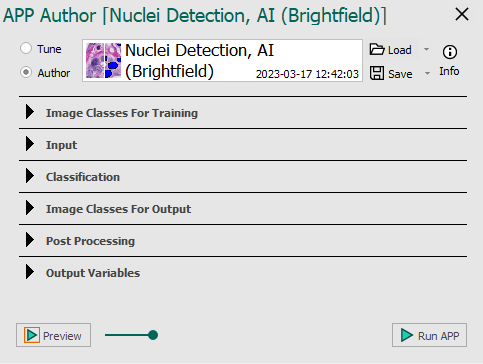Click the Save floppy disk icon
483x364 pixels.
tap(377, 73)
